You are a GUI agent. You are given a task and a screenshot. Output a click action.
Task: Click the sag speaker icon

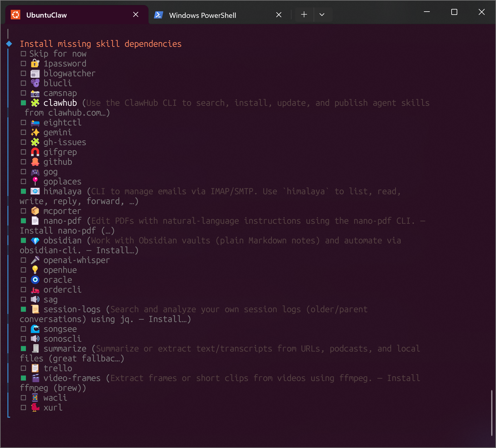pos(35,299)
